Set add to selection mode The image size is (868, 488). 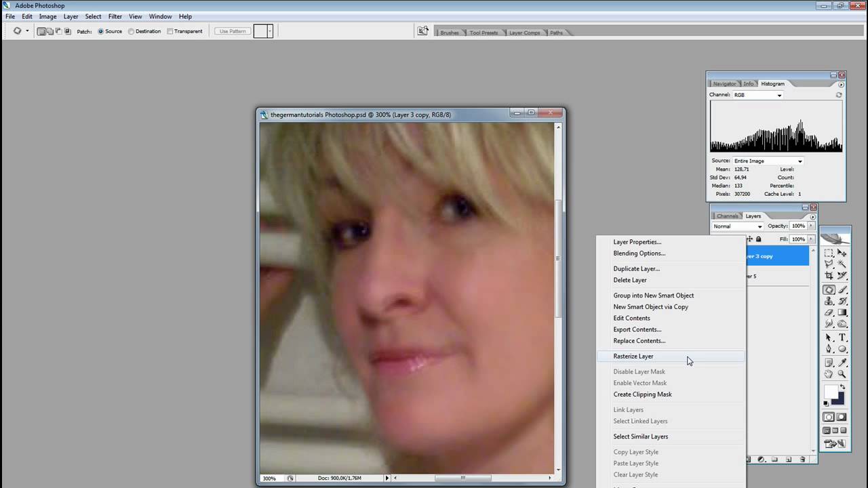click(x=50, y=31)
